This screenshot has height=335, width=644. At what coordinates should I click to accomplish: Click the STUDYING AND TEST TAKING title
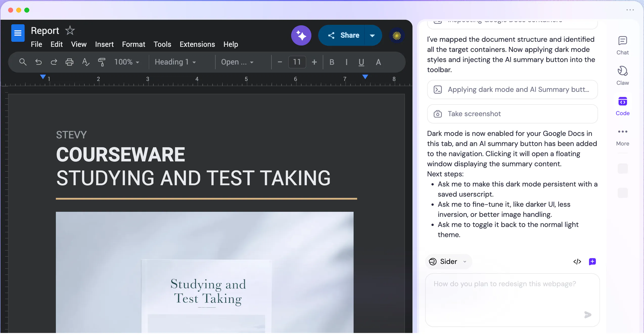click(x=193, y=178)
